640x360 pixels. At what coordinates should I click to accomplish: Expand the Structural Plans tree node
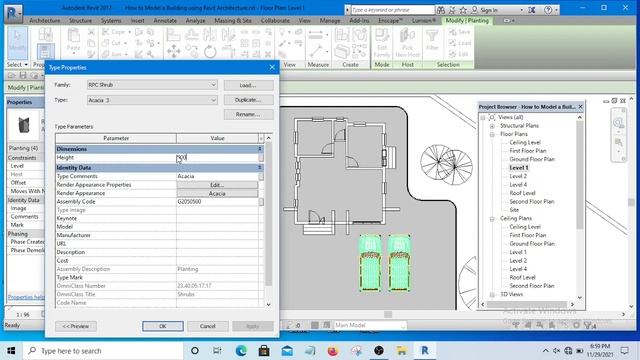492,126
